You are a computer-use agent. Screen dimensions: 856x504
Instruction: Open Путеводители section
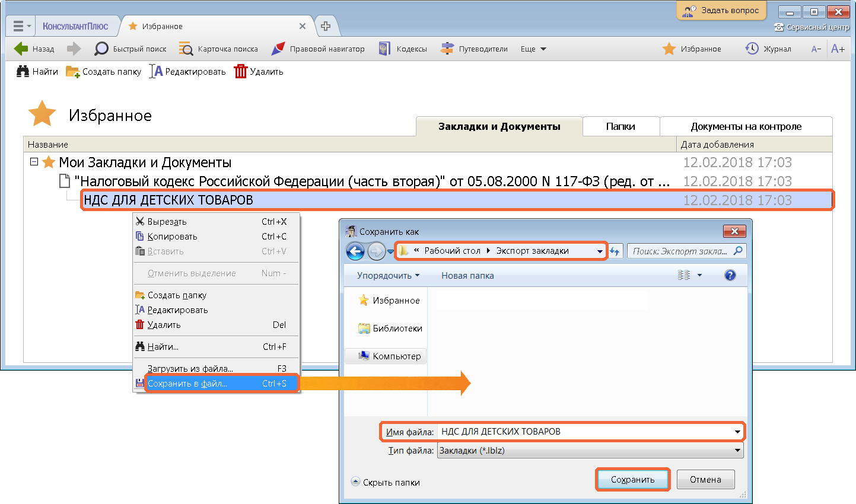point(474,49)
